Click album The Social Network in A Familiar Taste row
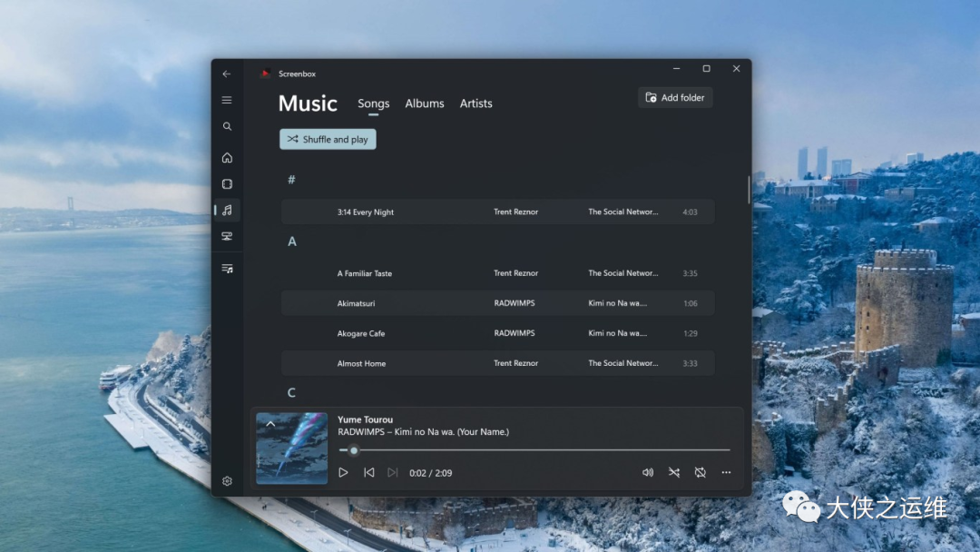 (623, 273)
